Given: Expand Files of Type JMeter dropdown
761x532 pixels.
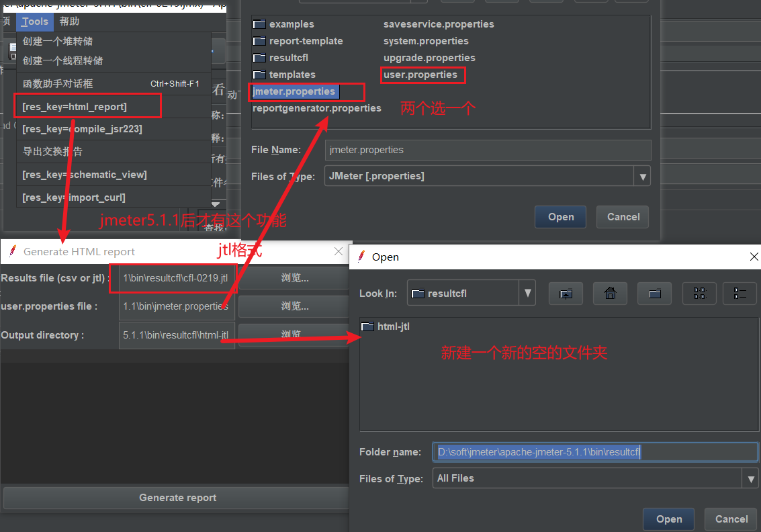Looking at the screenshot, I should coord(643,176).
